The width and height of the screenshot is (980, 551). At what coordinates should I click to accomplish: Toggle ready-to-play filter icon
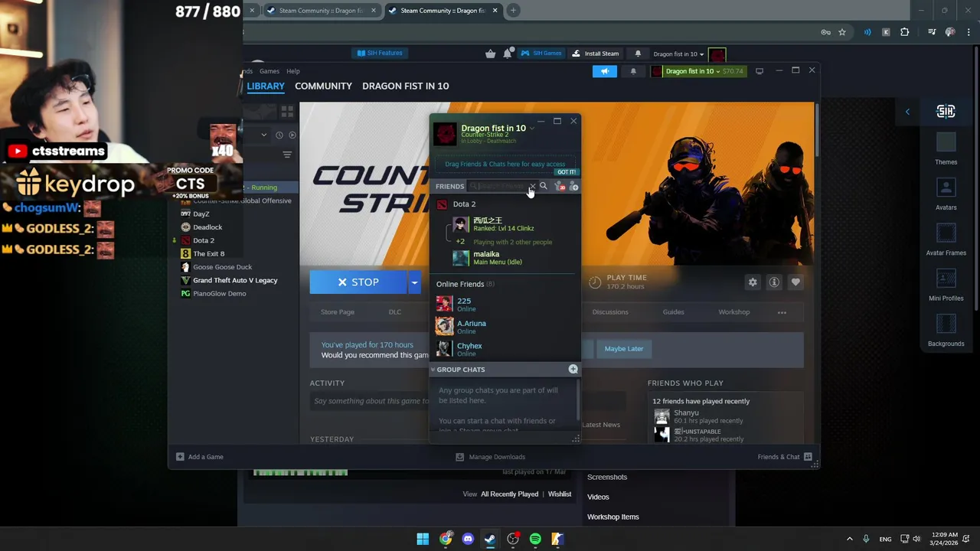(x=292, y=135)
